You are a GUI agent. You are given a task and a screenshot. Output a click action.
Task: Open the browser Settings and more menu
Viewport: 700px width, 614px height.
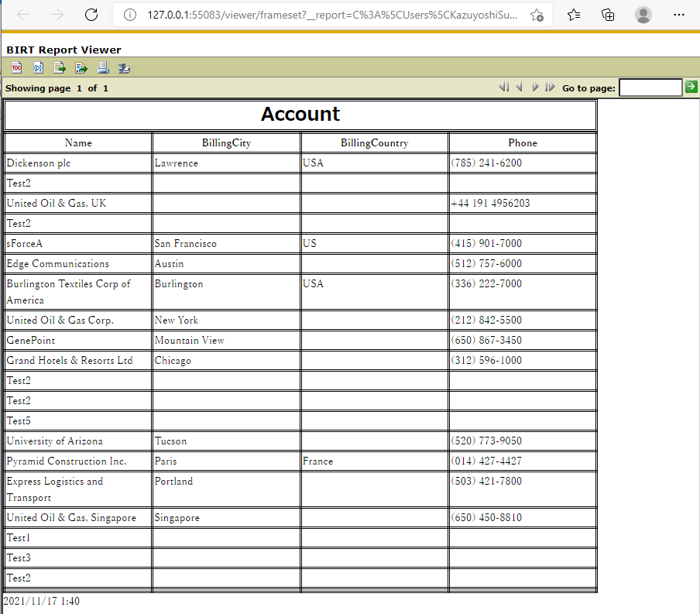pos(678,15)
